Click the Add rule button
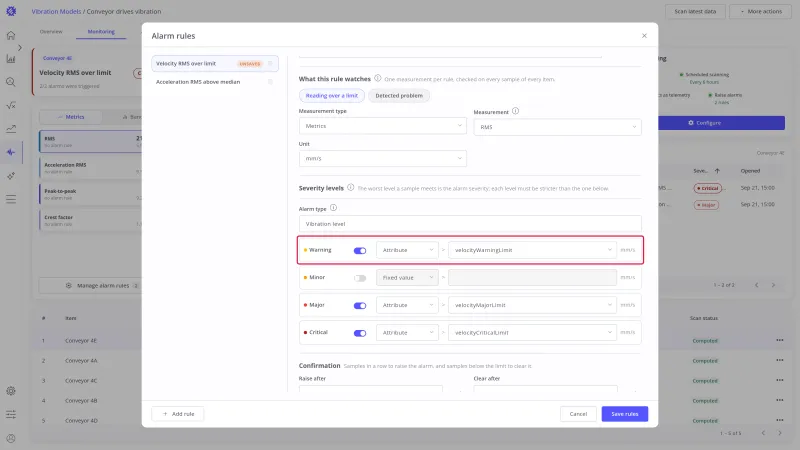The image size is (800, 450). click(178, 414)
